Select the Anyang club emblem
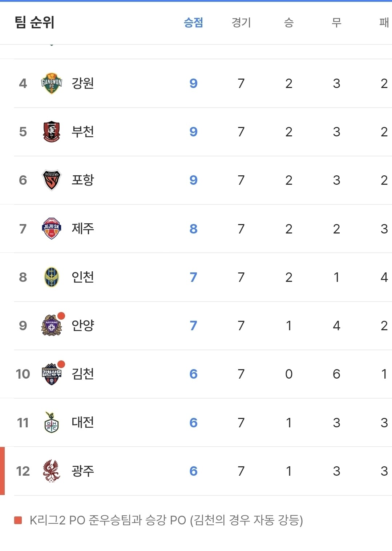 pyautogui.click(x=52, y=326)
